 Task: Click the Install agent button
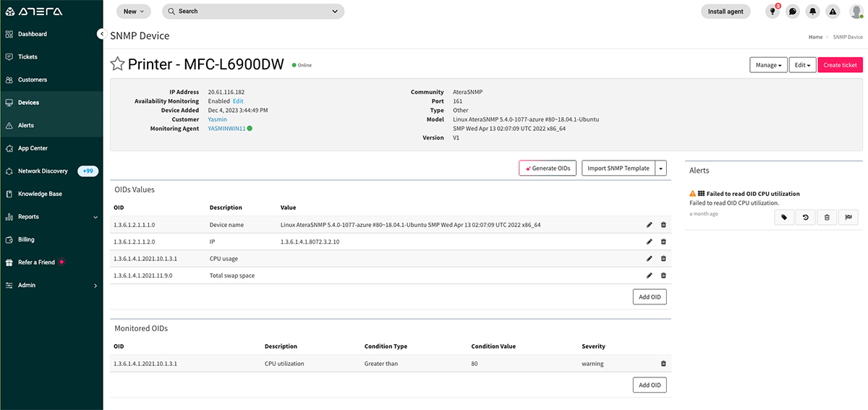click(x=726, y=12)
